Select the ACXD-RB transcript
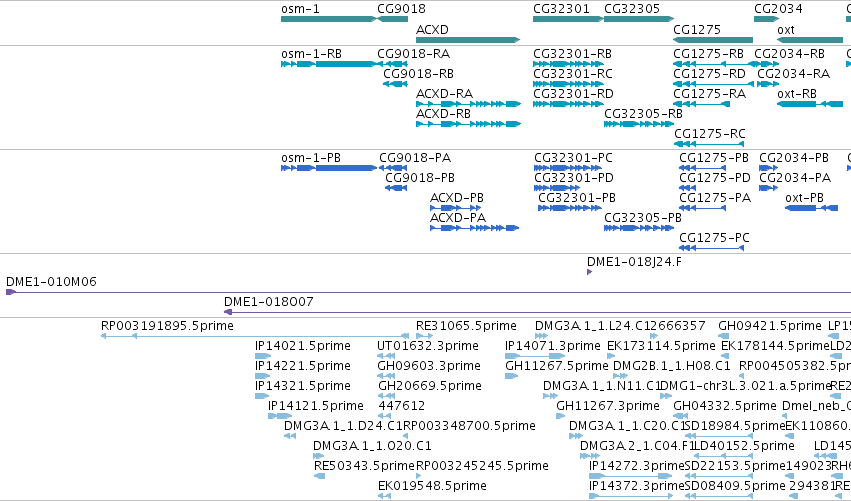Image resolution: width=851 pixels, height=501 pixels. tap(468, 124)
